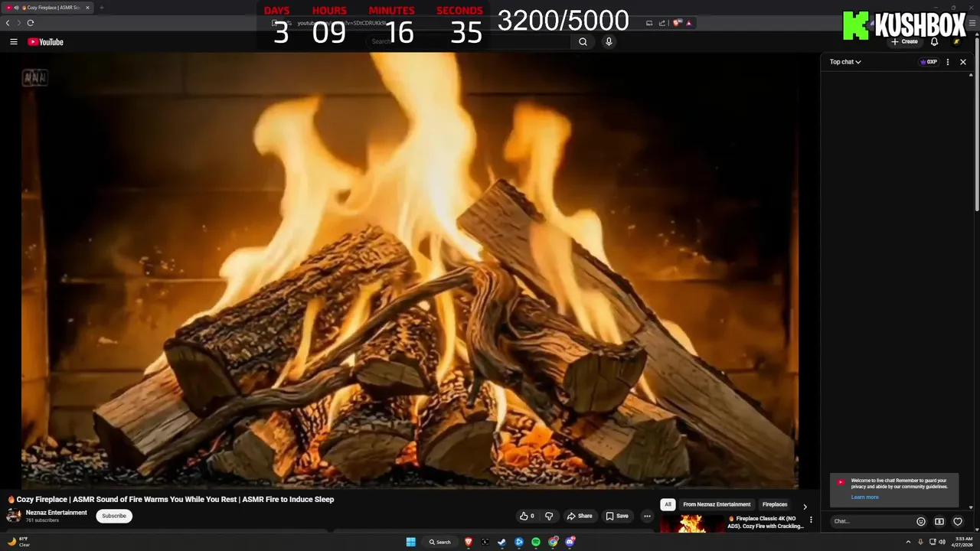
Task: Reload the page with refresh icon
Action: 31,23
